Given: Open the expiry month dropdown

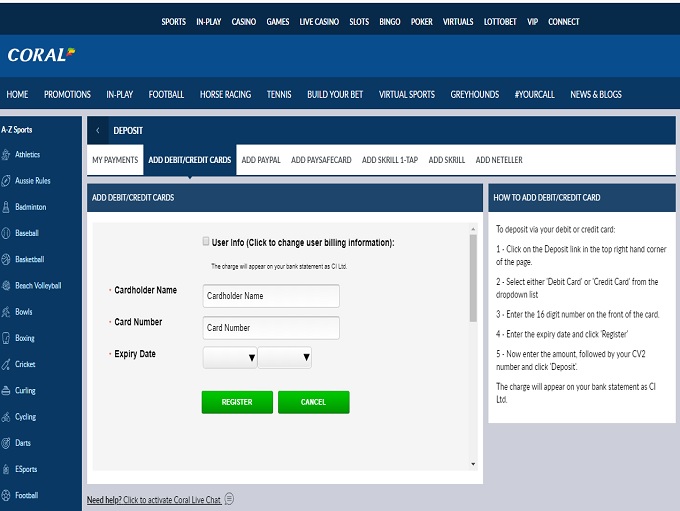Looking at the screenshot, I should point(230,357).
